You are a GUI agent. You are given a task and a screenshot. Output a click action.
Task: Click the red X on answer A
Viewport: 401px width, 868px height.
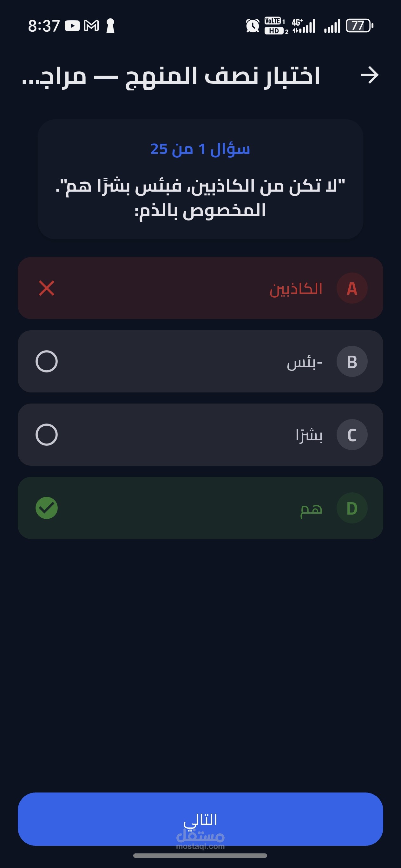coord(47,288)
